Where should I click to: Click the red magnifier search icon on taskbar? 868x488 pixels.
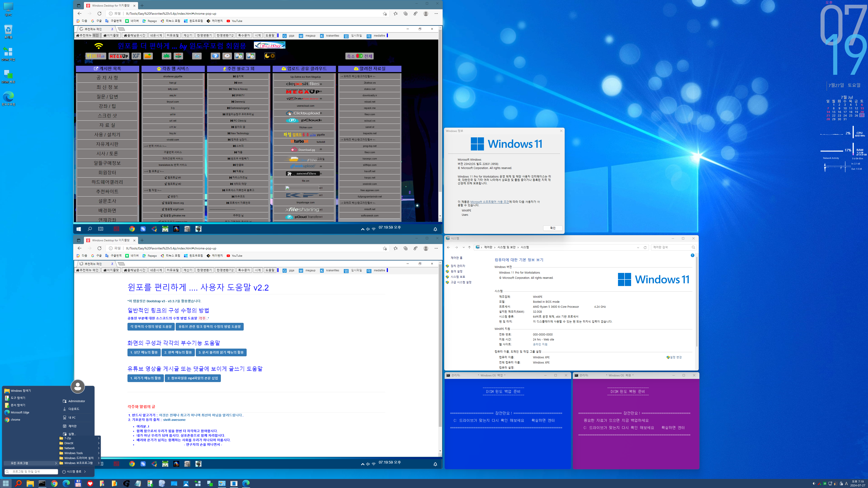(x=18, y=483)
